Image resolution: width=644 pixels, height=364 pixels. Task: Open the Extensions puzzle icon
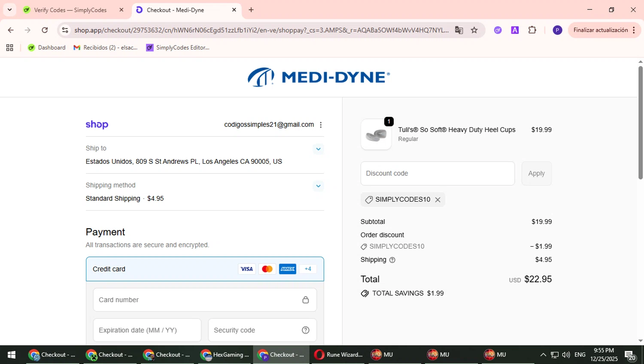point(532,30)
